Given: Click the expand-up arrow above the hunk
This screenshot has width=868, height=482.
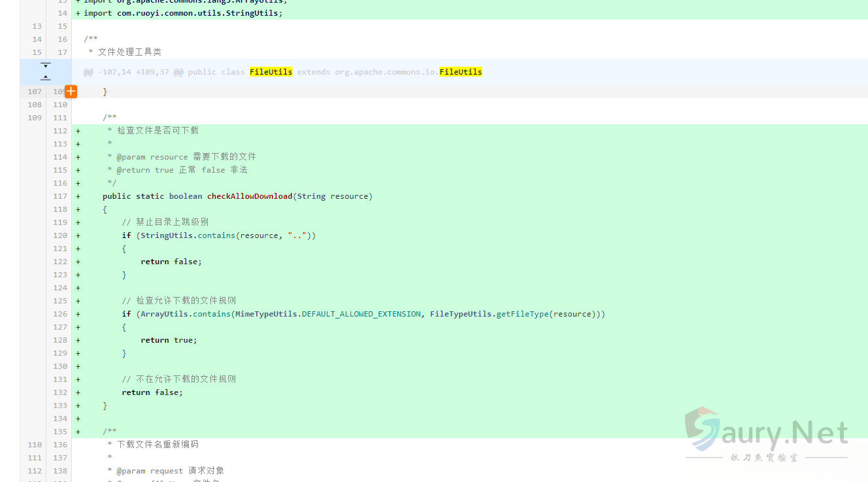Looking at the screenshot, I should pos(45,77).
